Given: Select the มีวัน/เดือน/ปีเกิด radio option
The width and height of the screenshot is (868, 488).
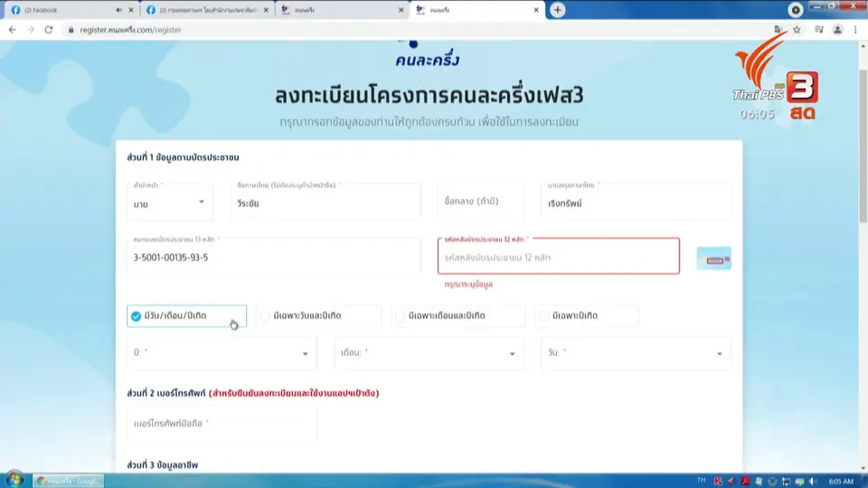Looking at the screenshot, I should pos(186,316).
